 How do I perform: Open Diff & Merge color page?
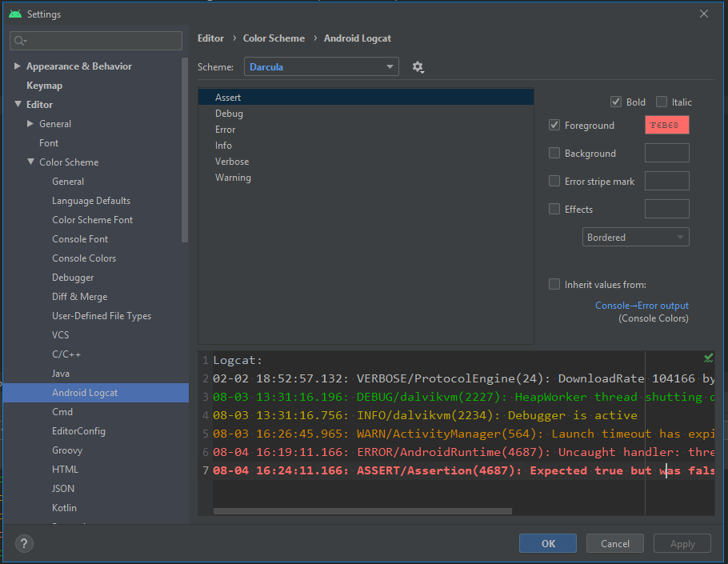point(79,296)
